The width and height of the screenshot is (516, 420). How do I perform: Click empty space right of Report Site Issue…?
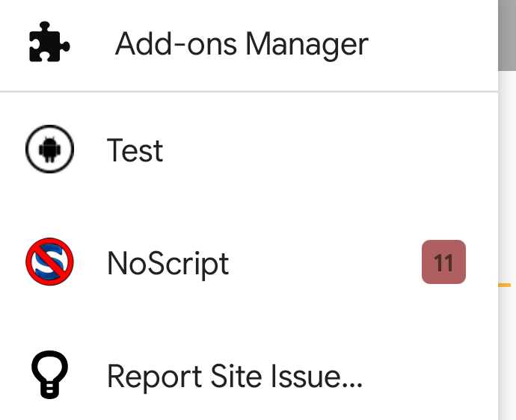click(428, 377)
